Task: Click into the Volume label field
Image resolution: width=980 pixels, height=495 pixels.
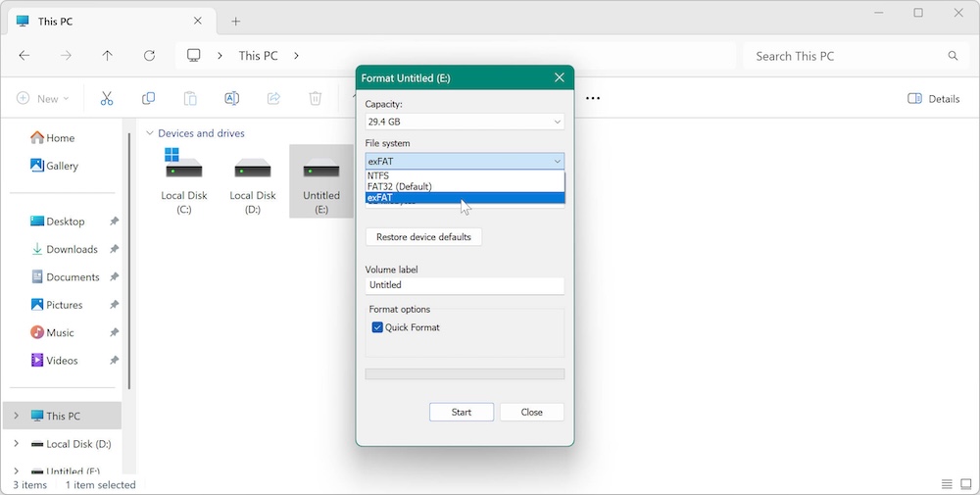Action: pyautogui.click(x=465, y=285)
